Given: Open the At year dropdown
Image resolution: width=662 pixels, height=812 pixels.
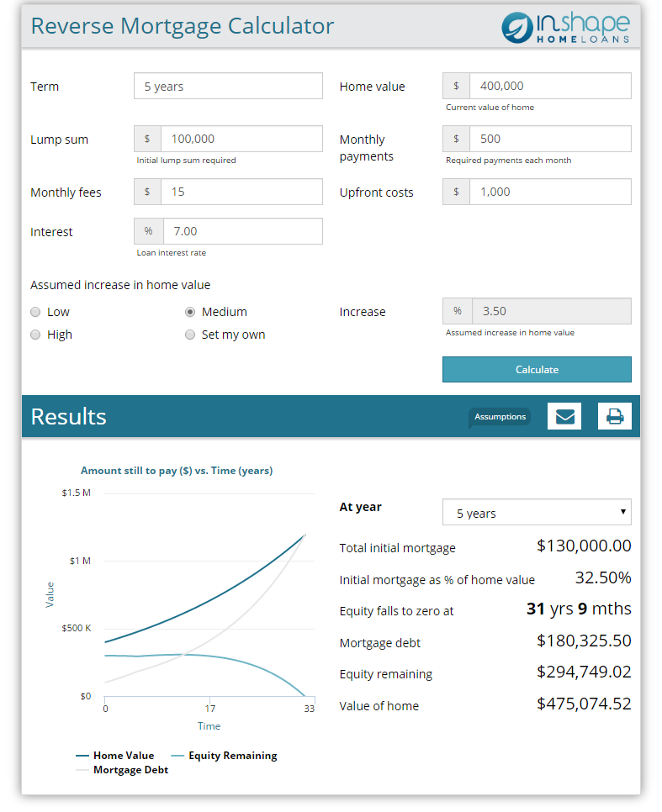Looking at the screenshot, I should click(x=537, y=513).
